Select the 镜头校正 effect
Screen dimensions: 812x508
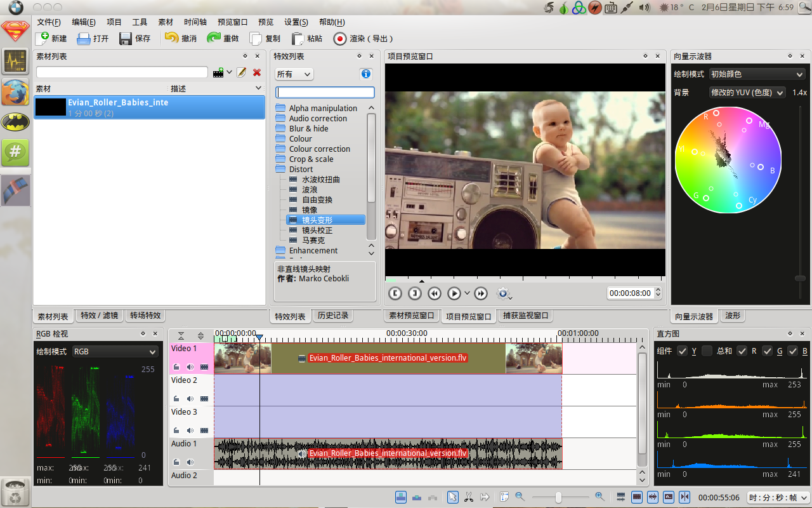pos(317,231)
